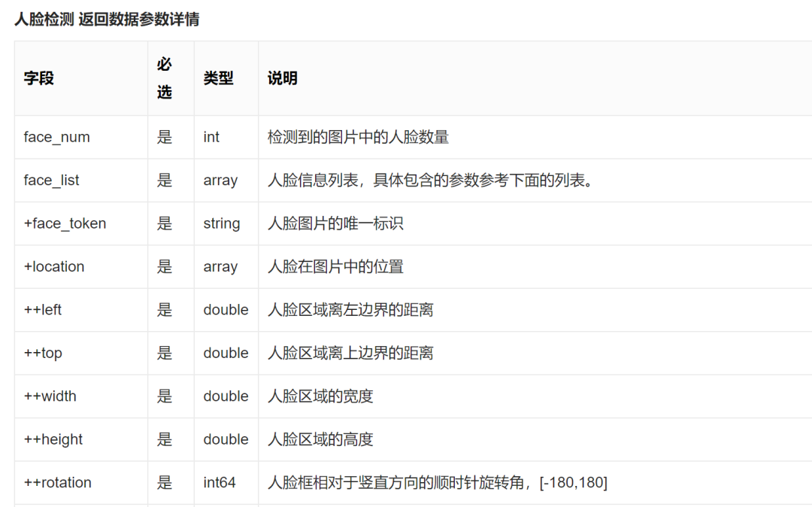Click the array type in face_list row
This screenshot has height=507, width=812.
click(220, 181)
